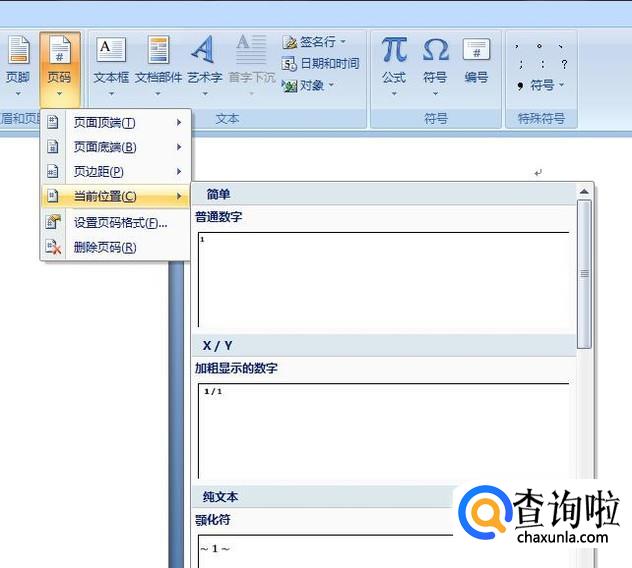Click the 日期和时间 date and time icon
Viewport: 632px width, 568px height.
click(289, 64)
